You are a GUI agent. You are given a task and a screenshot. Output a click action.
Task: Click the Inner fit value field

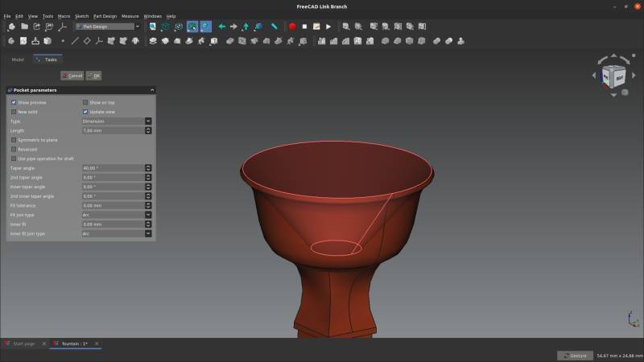coord(114,224)
